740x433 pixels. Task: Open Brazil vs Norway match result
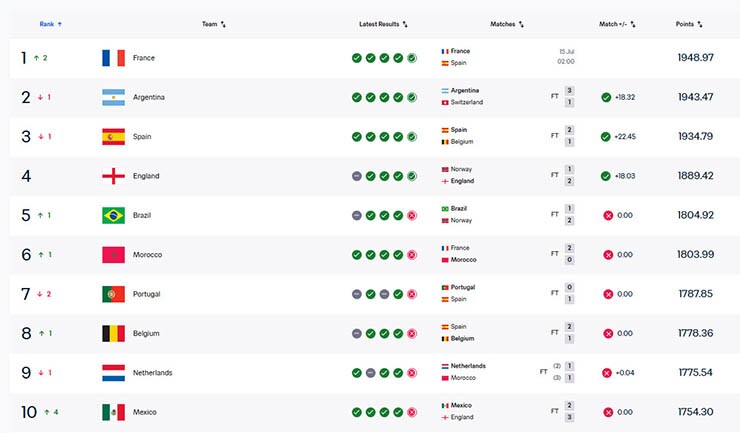(x=508, y=214)
